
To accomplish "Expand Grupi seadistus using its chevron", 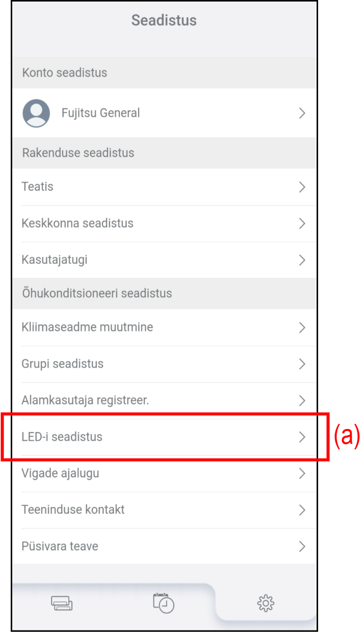I will click(302, 364).
